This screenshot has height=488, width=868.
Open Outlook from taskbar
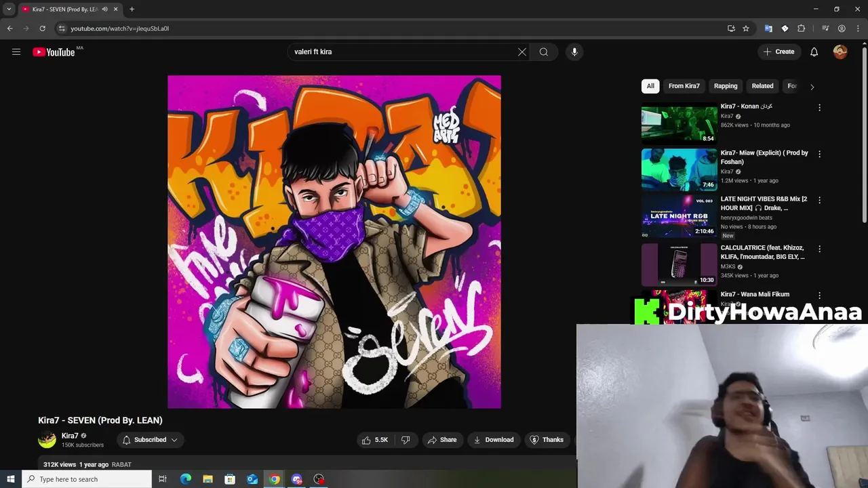(252, 479)
